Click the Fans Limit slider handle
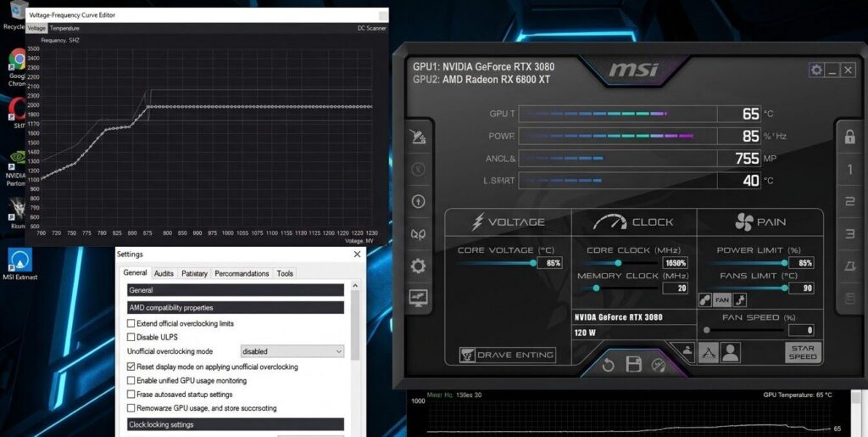 (x=784, y=288)
